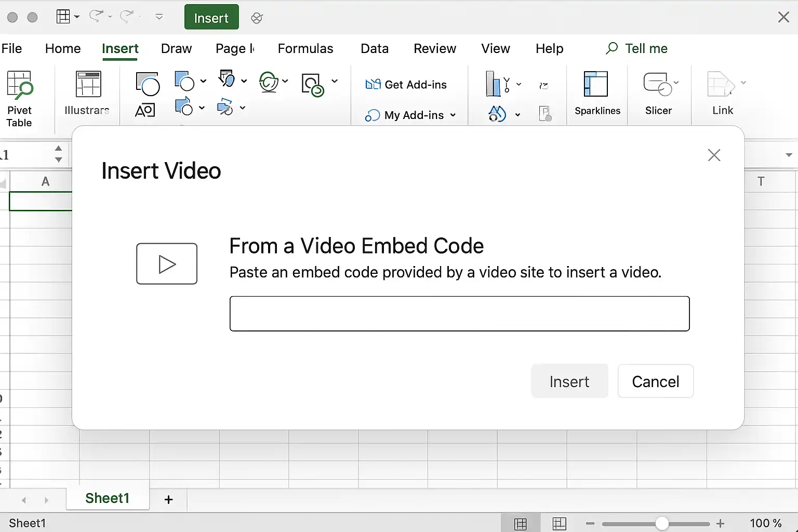Expand the My Add-ins dropdown
Image resolution: width=798 pixels, height=532 pixels.
[x=453, y=115]
